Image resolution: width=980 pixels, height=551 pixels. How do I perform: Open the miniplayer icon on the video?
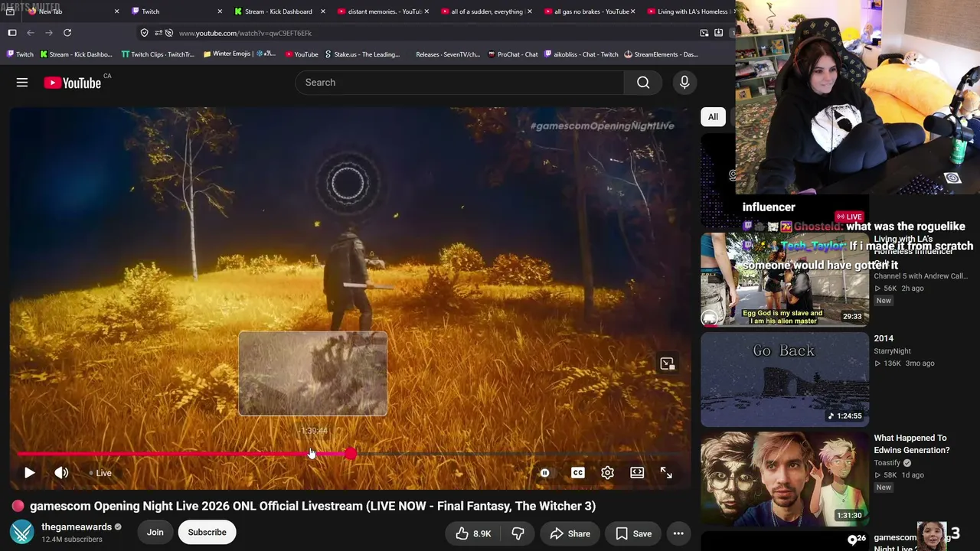coord(667,364)
